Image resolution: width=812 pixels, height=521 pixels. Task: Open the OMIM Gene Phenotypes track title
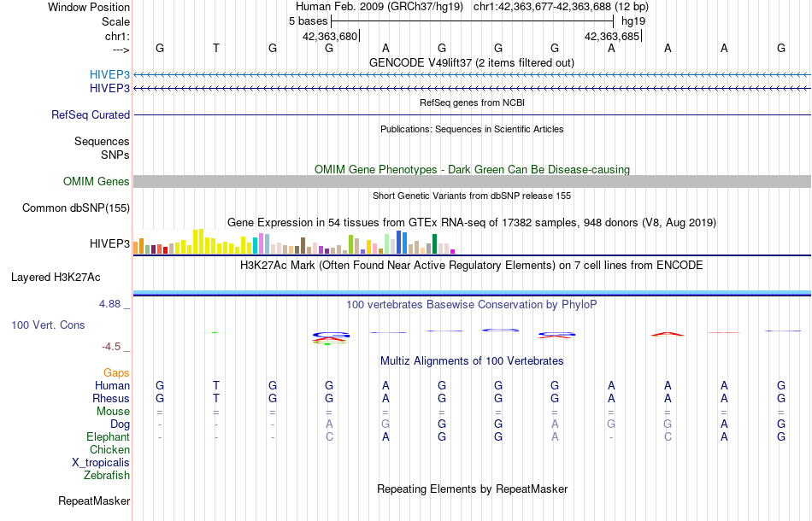(472, 170)
